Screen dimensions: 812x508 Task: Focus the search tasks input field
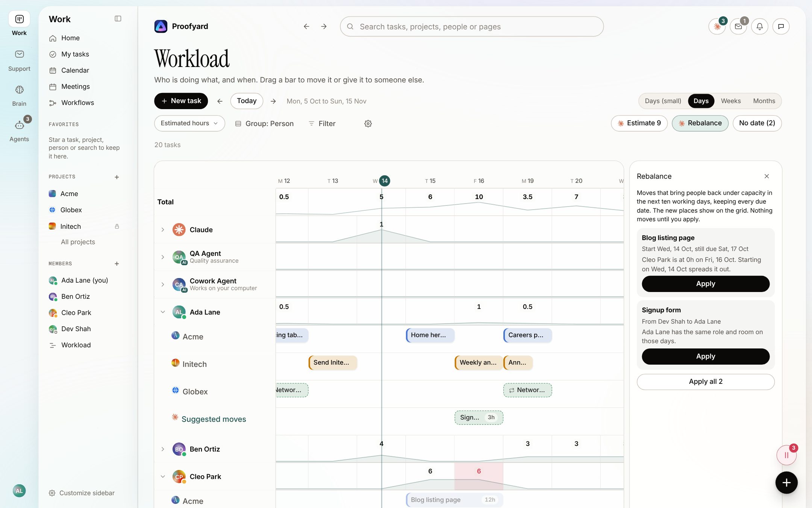pos(472,27)
